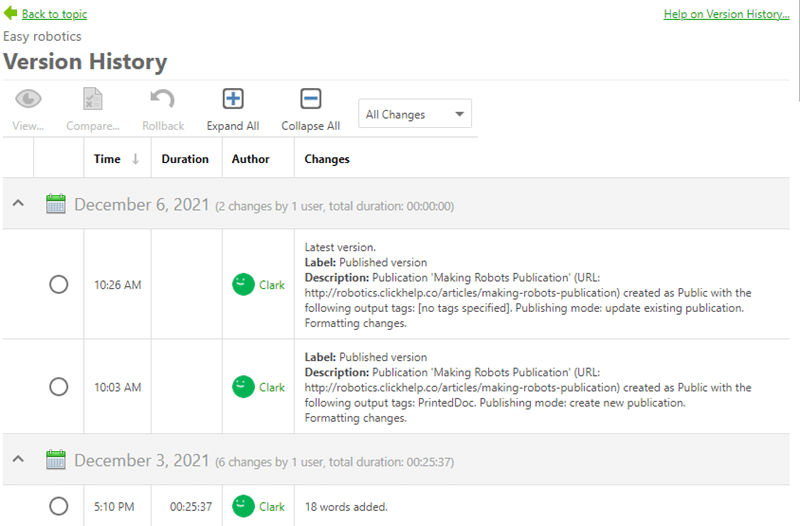
Task: Click the December 3, 2021 date heading
Action: pos(142,460)
